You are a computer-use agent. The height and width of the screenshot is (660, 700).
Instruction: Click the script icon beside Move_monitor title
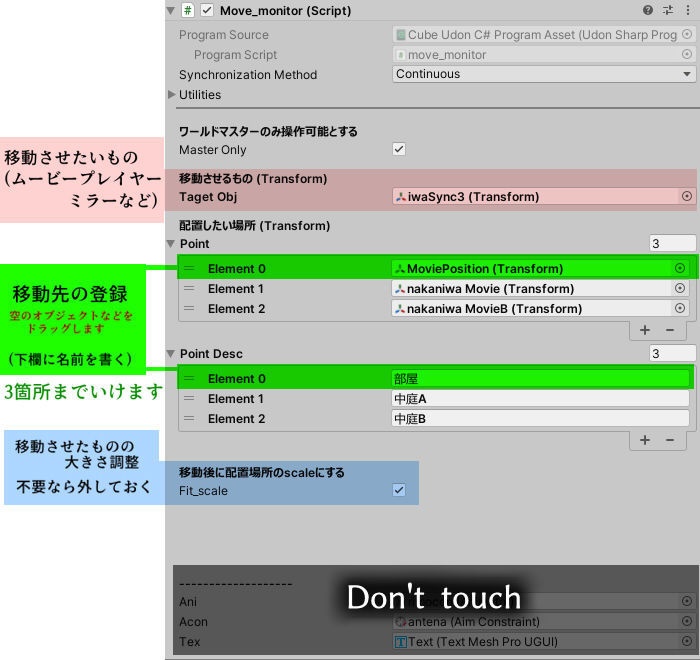[188, 10]
